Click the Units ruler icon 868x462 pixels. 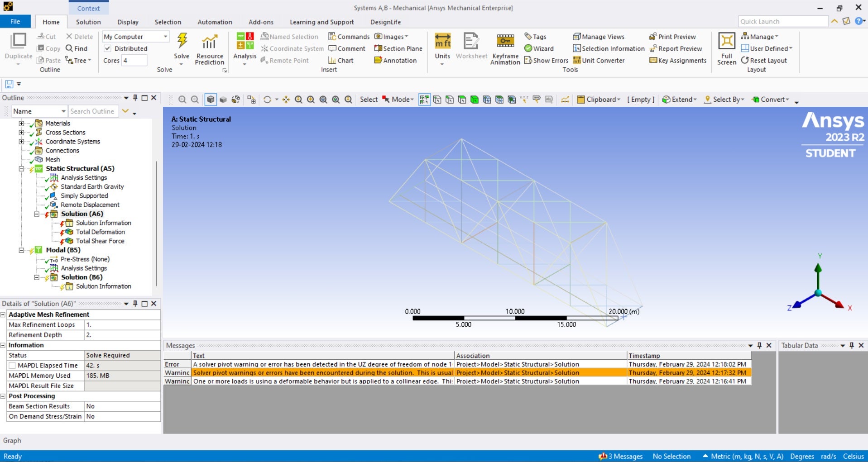point(442,41)
